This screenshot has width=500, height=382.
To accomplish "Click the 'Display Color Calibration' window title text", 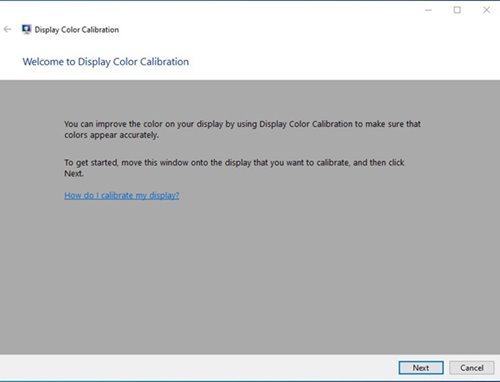I will (x=77, y=30).
